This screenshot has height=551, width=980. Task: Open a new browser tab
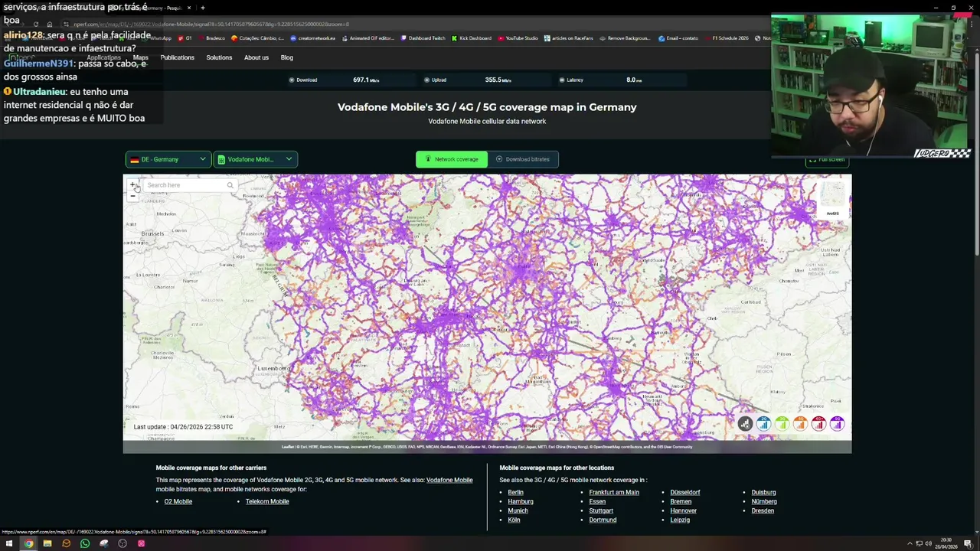click(202, 8)
